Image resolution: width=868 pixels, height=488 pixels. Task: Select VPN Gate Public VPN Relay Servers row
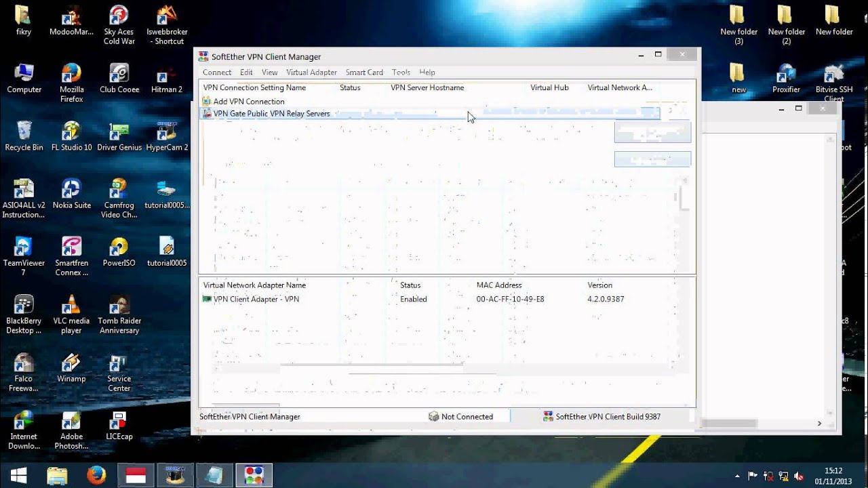point(430,114)
